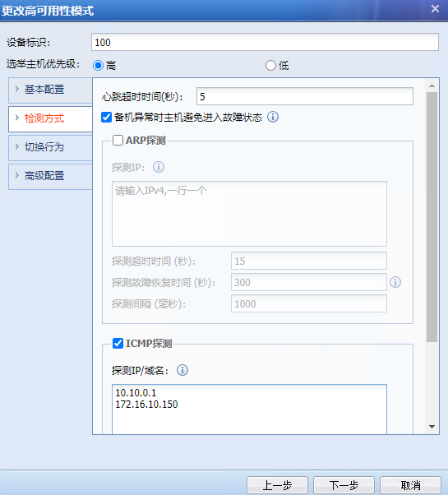The image size is (448, 495).
Task: Click the scrollbar down arrow
Action: 432,427
